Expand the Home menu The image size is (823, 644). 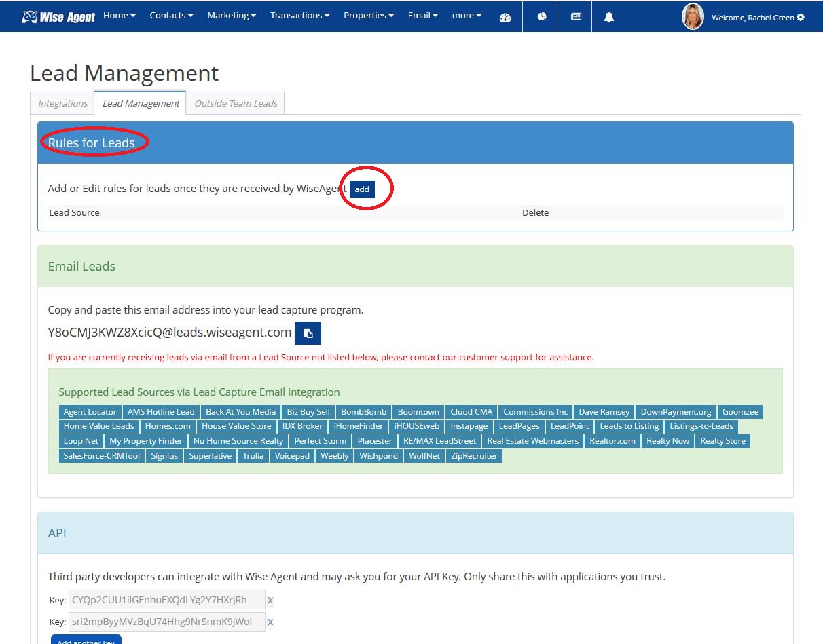coord(120,15)
